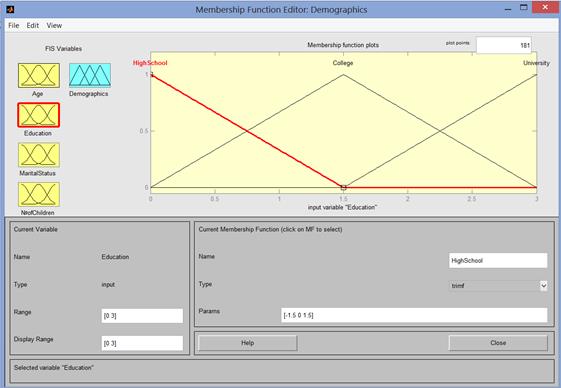This screenshot has height=388, width=561.
Task: Edit the plot points field
Action: (x=504, y=45)
